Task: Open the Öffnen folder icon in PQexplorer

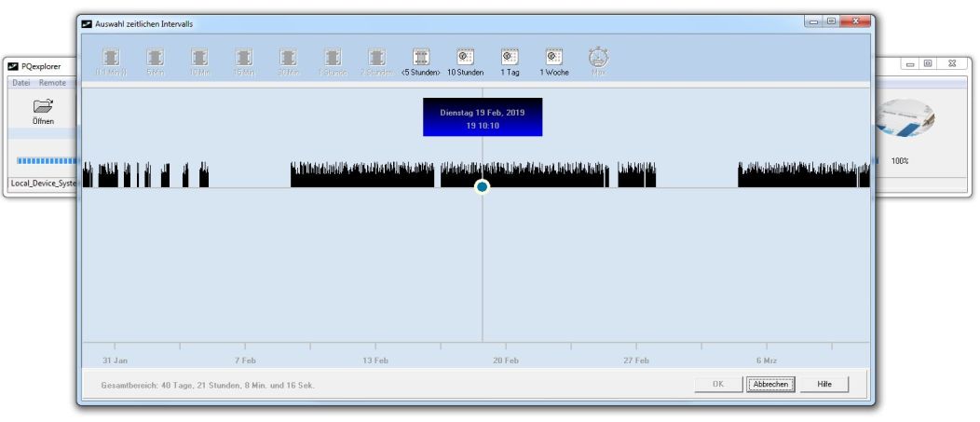Action: coord(43,108)
